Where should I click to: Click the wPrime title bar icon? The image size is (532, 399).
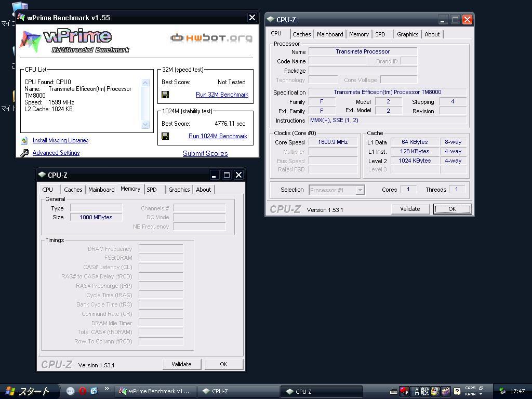(21, 17)
